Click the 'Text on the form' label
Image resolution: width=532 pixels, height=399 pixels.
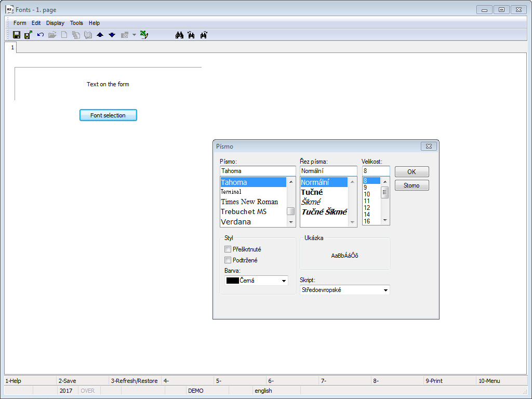[x=108, y=84]
